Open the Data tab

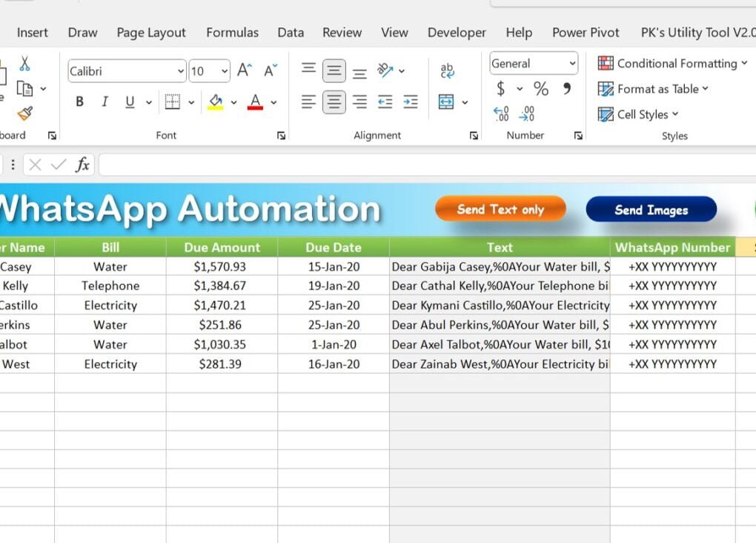291,33
